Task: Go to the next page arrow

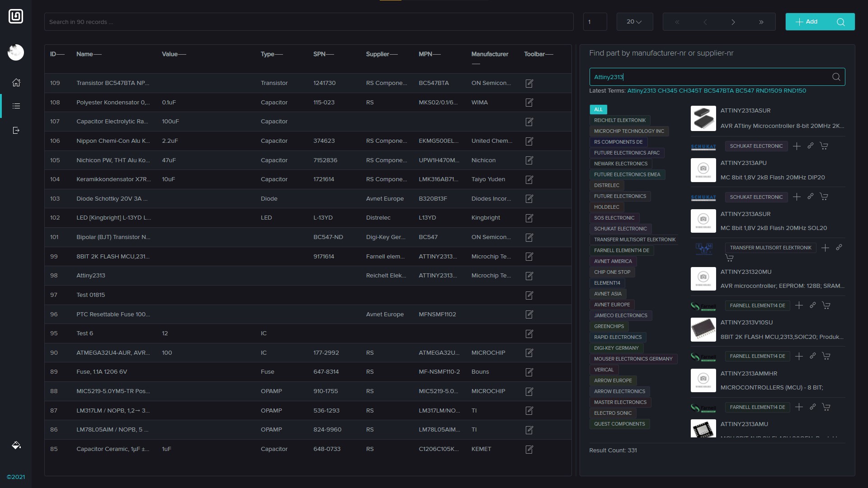Action: pos(733,22)
